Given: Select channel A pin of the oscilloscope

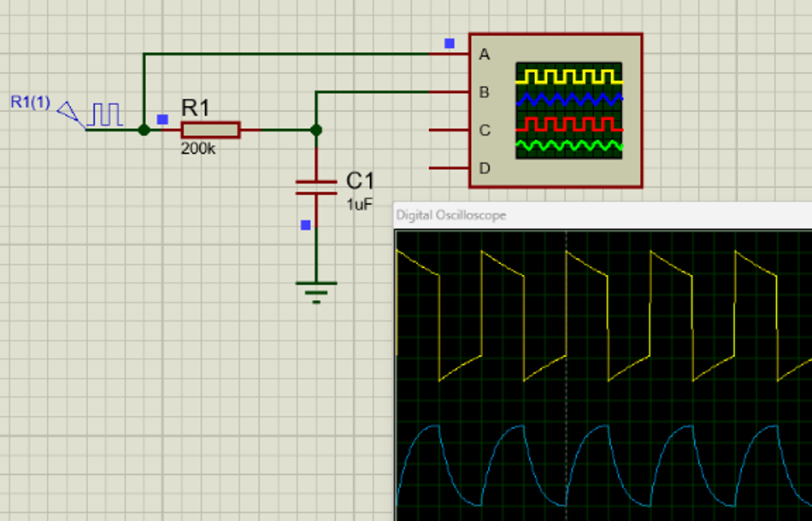Looking at the screenshot, I should (453, 52).
